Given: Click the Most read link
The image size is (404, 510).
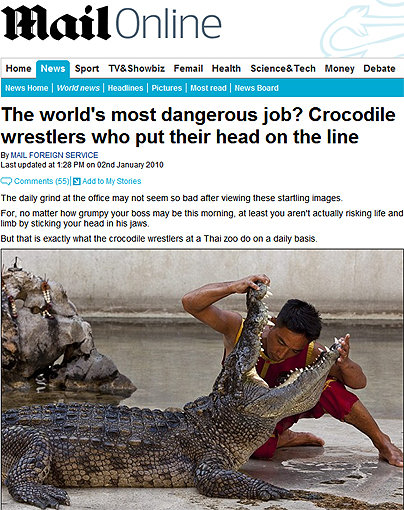Looking at the screenshot, I should pyautogui.click(x=208, y=88).
